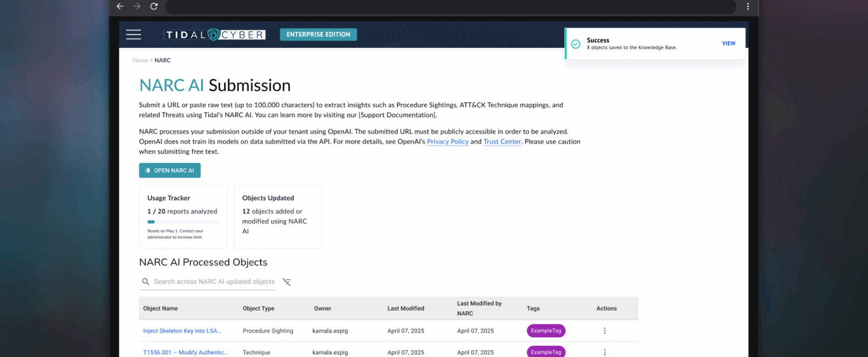Open actions menu for T1556.001 row
Image resolution: width=868 pixels, height=357 pixels.
coord(604,352)
